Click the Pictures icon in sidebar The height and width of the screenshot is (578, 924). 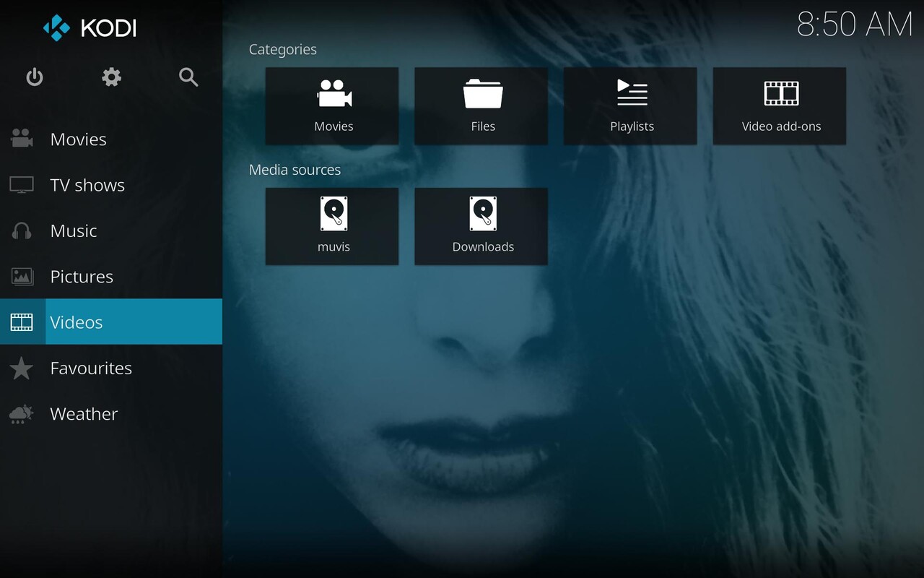pos(22,277)
